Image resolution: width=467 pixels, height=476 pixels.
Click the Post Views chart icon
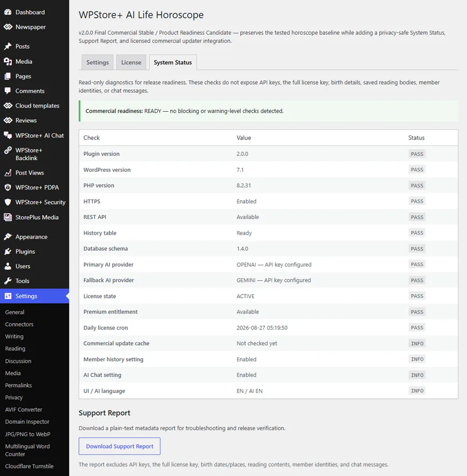tap(8, 173)
